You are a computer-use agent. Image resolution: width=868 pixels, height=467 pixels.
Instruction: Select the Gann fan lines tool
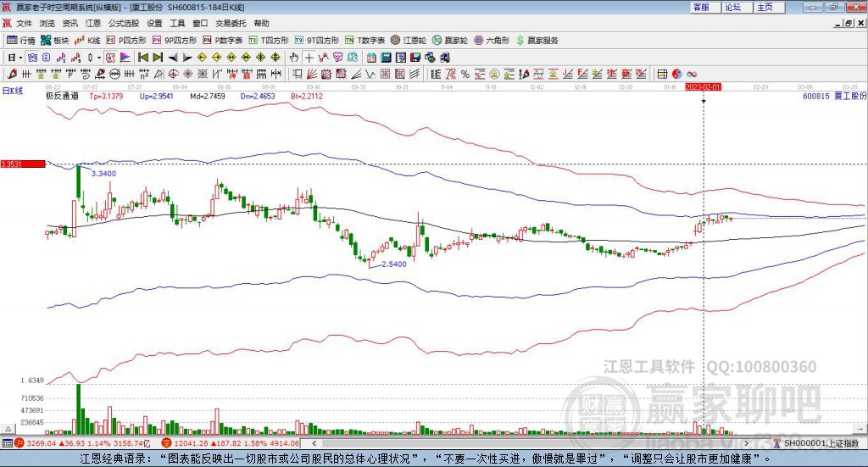pyautogui.click(x=312, y=74)
